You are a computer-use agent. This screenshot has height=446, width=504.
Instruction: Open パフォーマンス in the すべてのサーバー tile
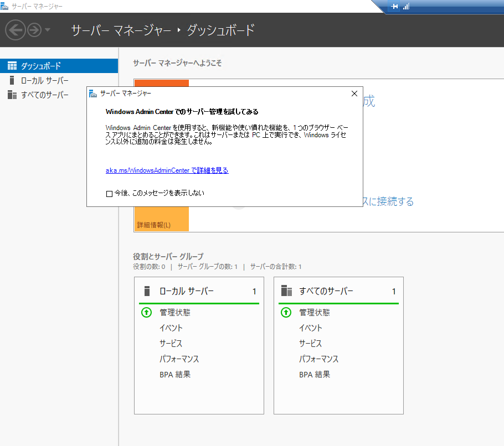click(318, 359)
